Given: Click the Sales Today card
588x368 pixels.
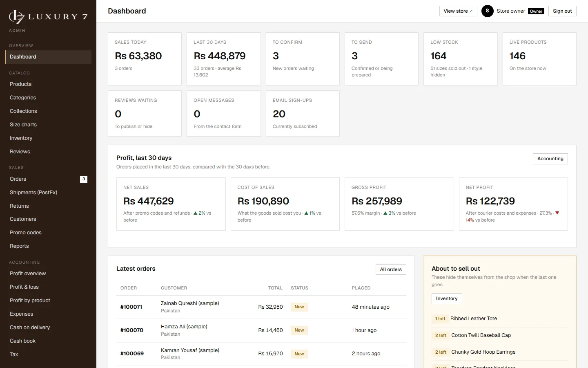Looking at the screenshot, I should [145, 59].
